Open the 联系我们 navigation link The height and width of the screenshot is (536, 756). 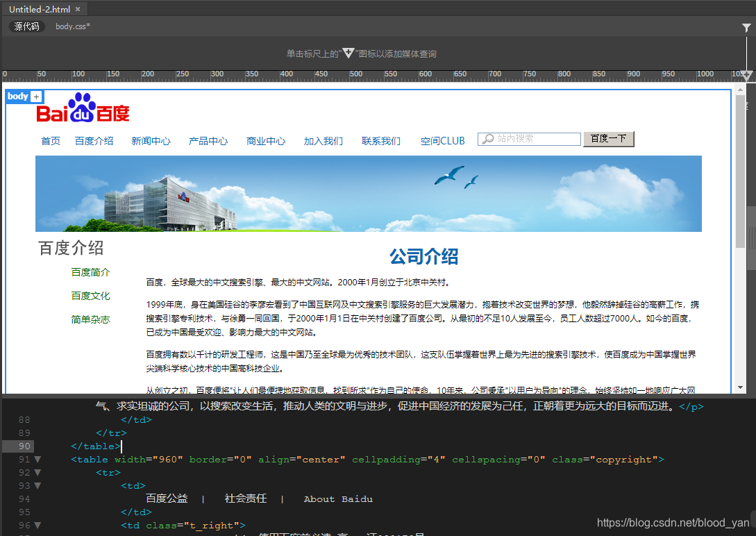[x=381, y=141]
